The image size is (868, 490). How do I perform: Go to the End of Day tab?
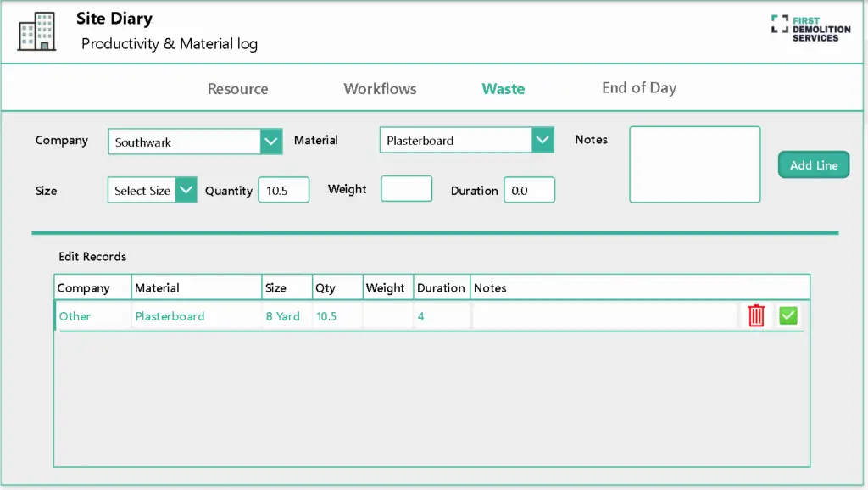(639, 88)
